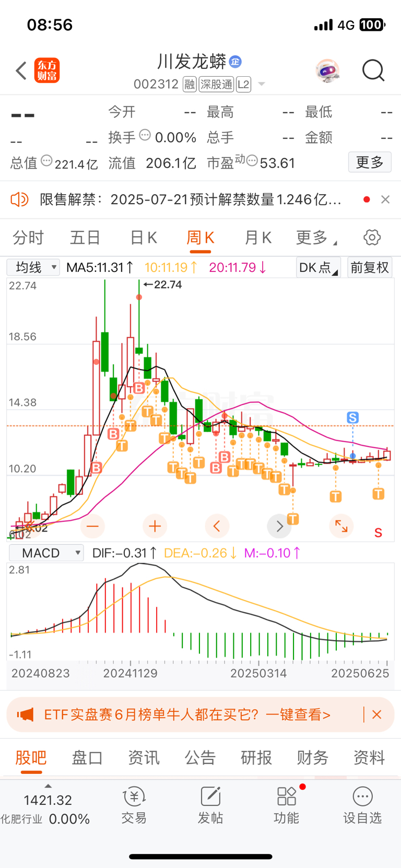Viewport: 401px width, 868px height.
Task: Open chart settings gear icon
Action: tap(372, 238)
